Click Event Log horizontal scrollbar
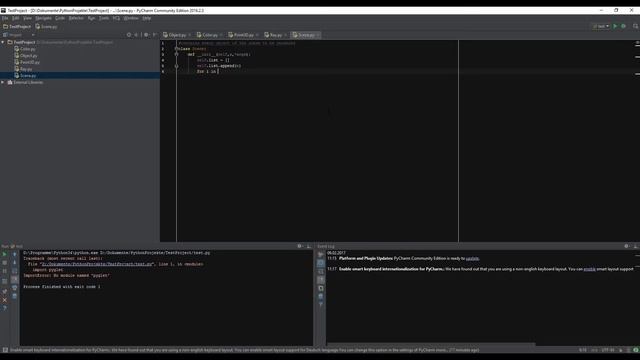Viewport: 640px width, 360px height. point(431,344)
